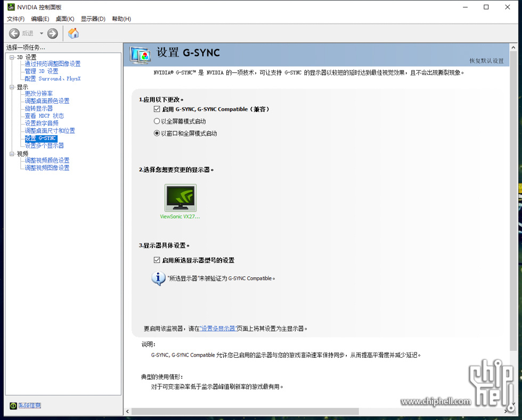Select 以窗口和全屏模式启动 radio option

click(x=157, y=133)
